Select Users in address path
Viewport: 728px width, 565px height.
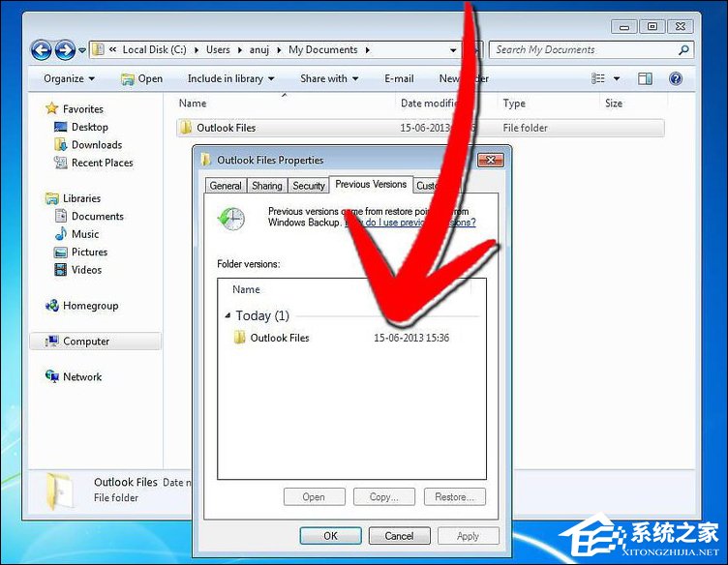[x=218, y=49]
